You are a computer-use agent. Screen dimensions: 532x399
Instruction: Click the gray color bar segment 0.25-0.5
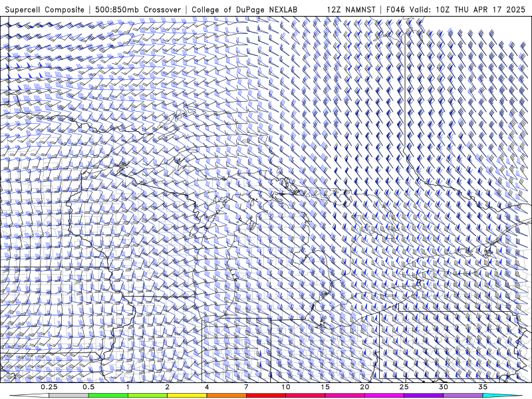tap(68, 396)
